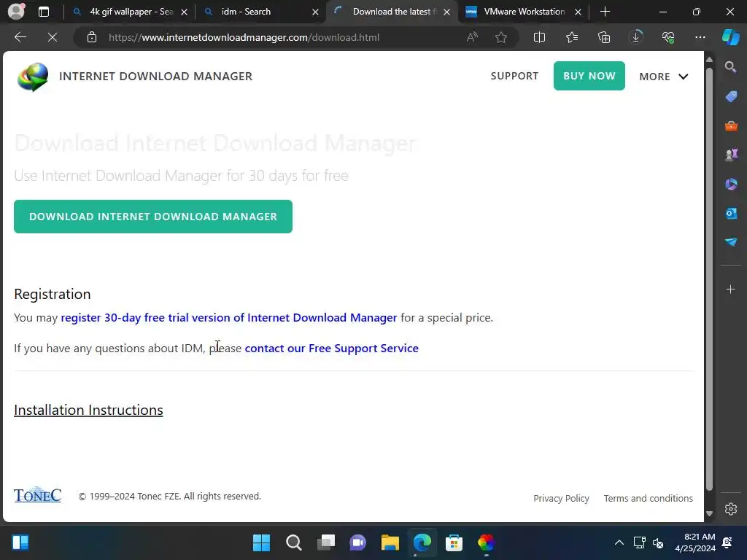View site information lock icon
Image resolution: width=747 pixels, height=560 pixels.
click(x=92, y=37)
